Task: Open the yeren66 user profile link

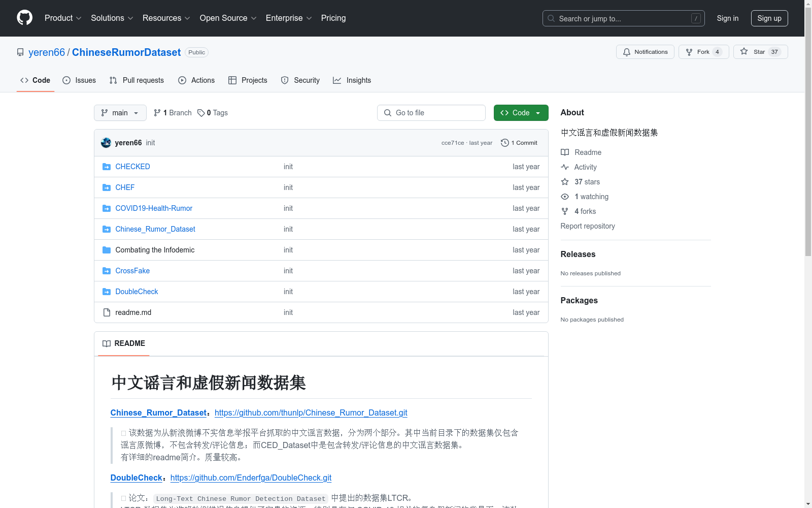Action: click(47, 52)
